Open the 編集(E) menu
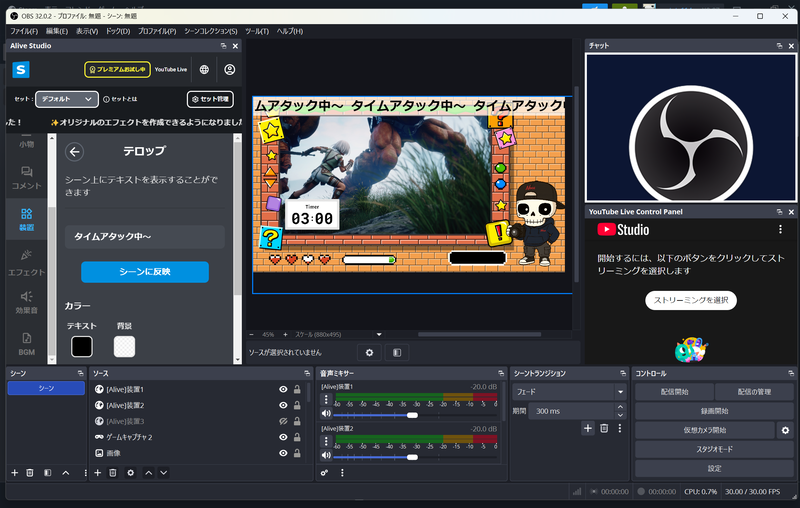Screen dimensions: 800x508 click(57, 31)
